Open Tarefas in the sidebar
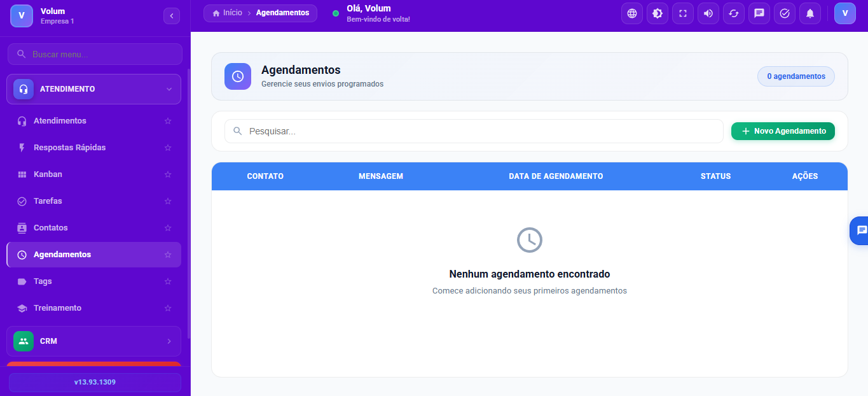This screenshot has height=396, width=868. tap(93, 201)
